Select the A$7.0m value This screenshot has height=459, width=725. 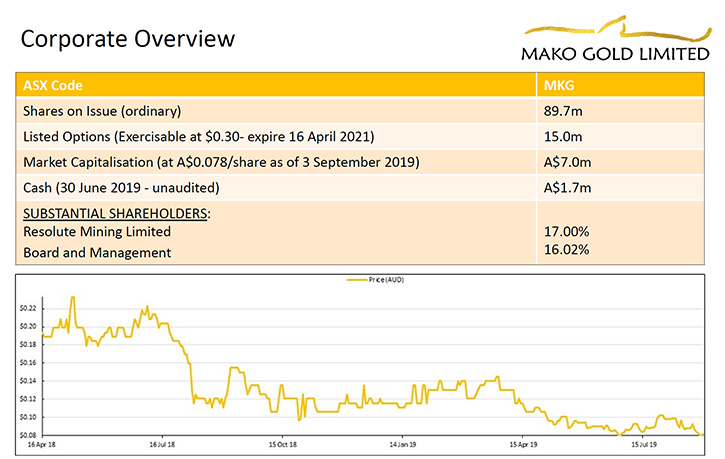[x=567, y=162]
